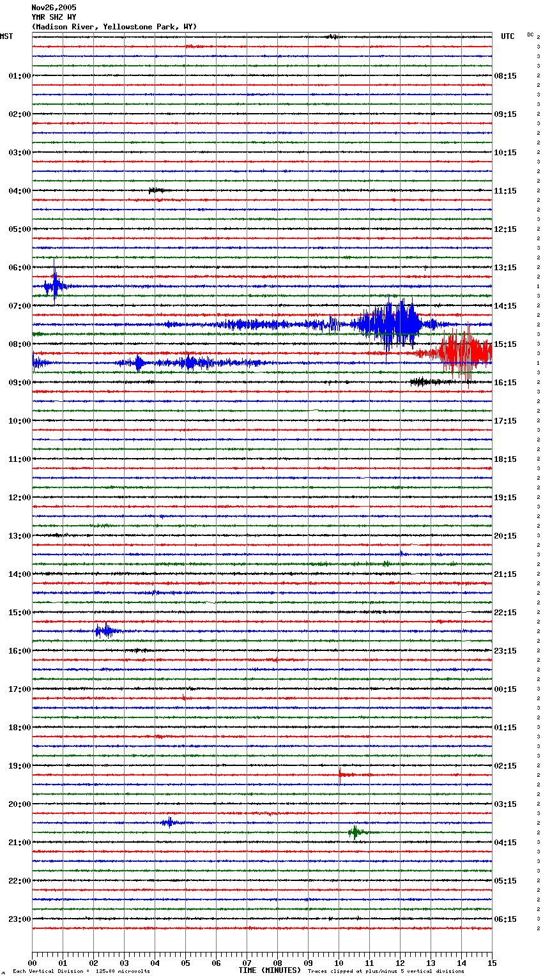Click the minute 12 axis tick label
Viewport: 543px width, 980px height.
[x=400, y=963]
